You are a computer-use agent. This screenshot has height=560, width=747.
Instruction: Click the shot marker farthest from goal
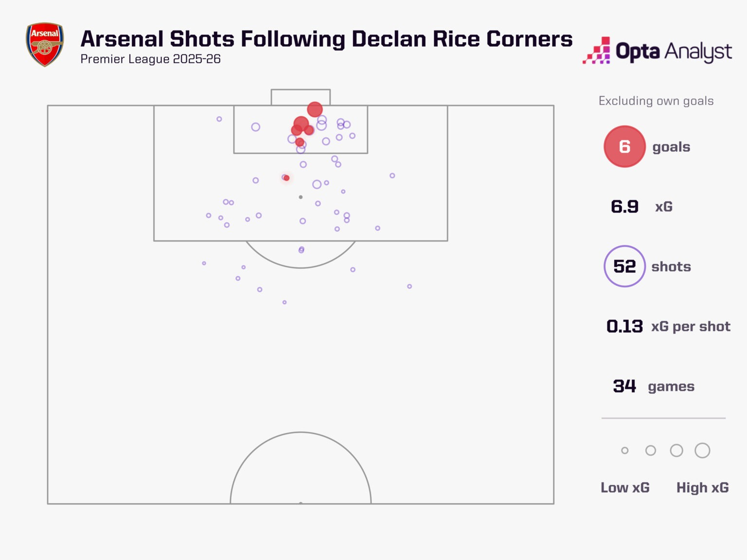click(x=285, y=302)
